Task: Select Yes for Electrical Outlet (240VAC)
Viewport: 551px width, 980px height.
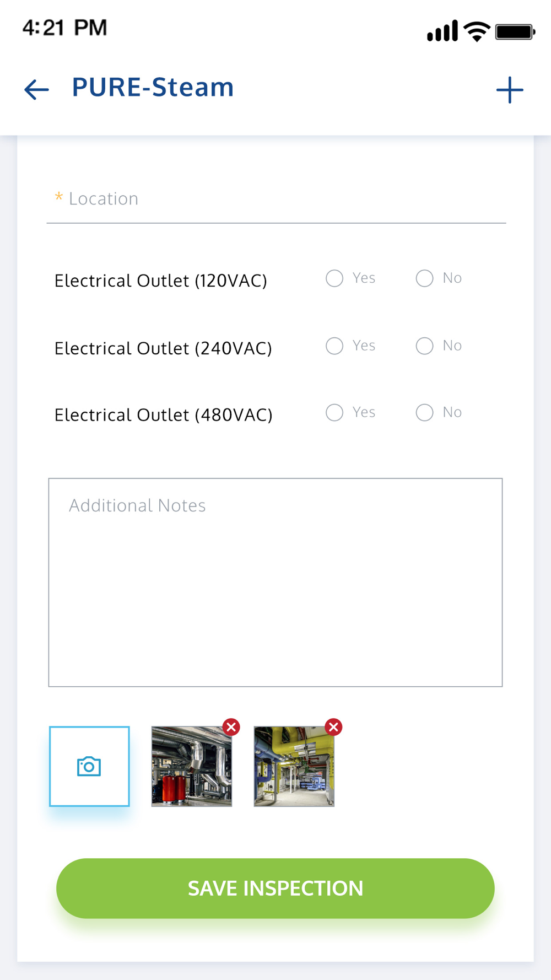Action: (334, 346)
